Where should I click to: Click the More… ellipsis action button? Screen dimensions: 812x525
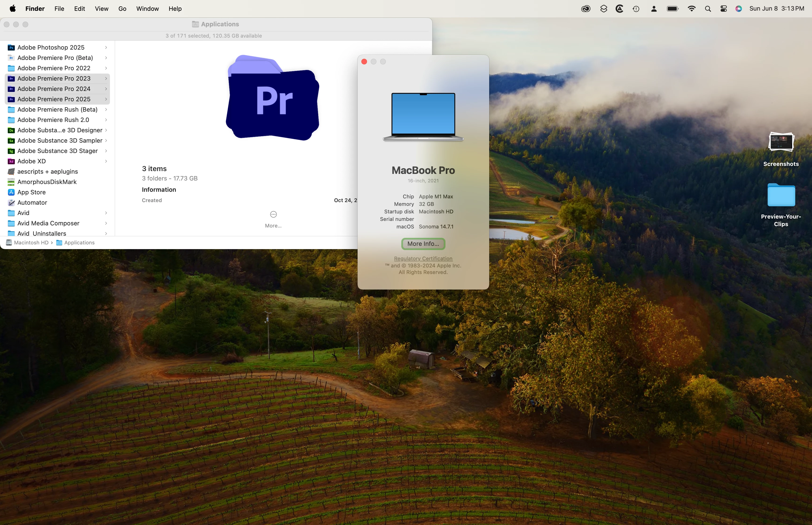273,214
